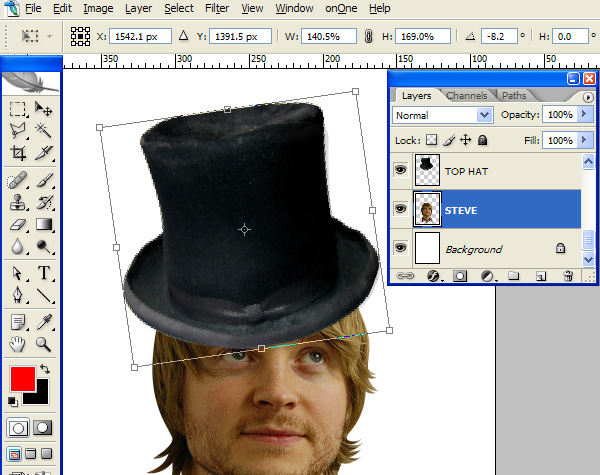Open the Layer menu
This screenshot has width=600, height=475.
138,8
